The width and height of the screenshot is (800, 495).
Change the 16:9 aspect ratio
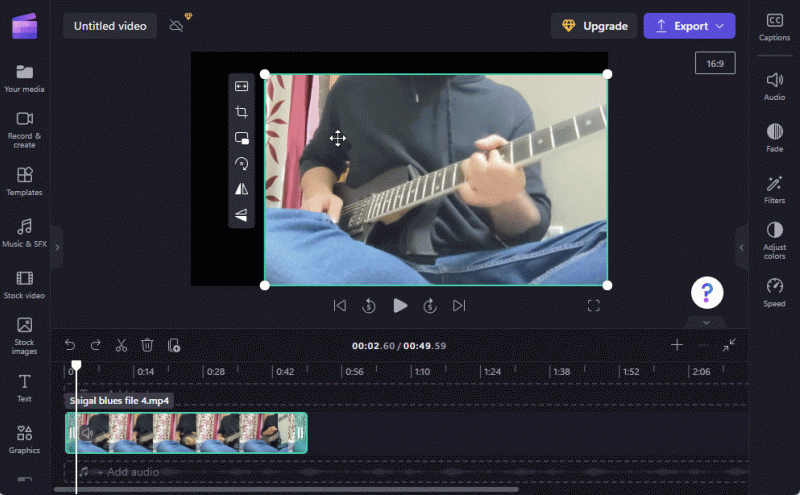coord(715,63)
